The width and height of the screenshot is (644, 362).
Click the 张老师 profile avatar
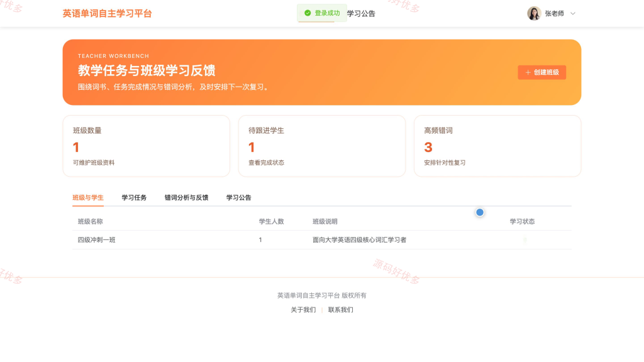coord(534,14)
